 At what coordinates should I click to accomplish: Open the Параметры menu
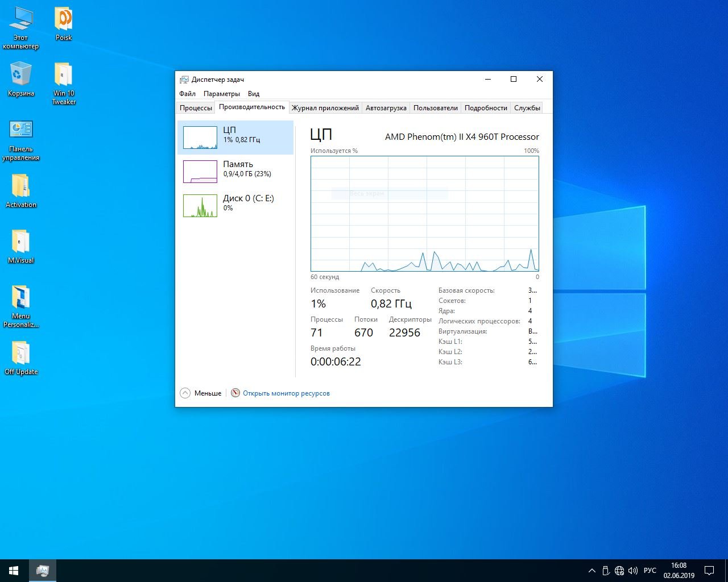(221, 94)
